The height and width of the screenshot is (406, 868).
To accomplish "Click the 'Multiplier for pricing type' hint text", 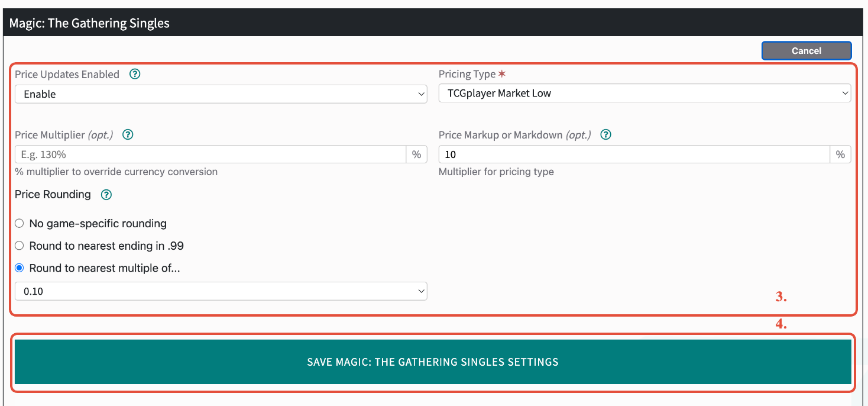I will tap(496, 172).
